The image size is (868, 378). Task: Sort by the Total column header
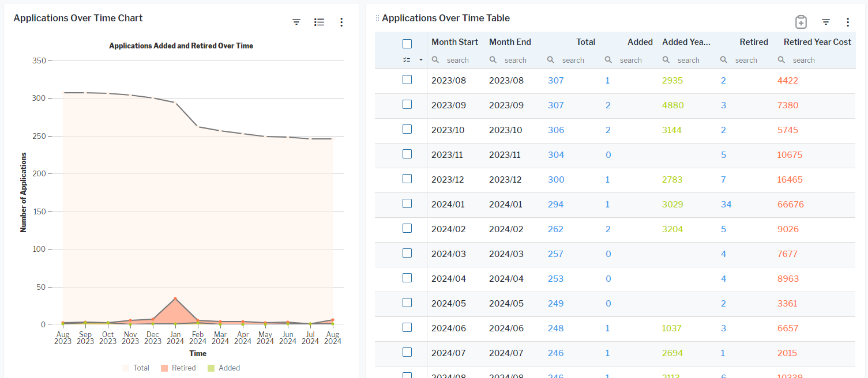click(585, 42)
